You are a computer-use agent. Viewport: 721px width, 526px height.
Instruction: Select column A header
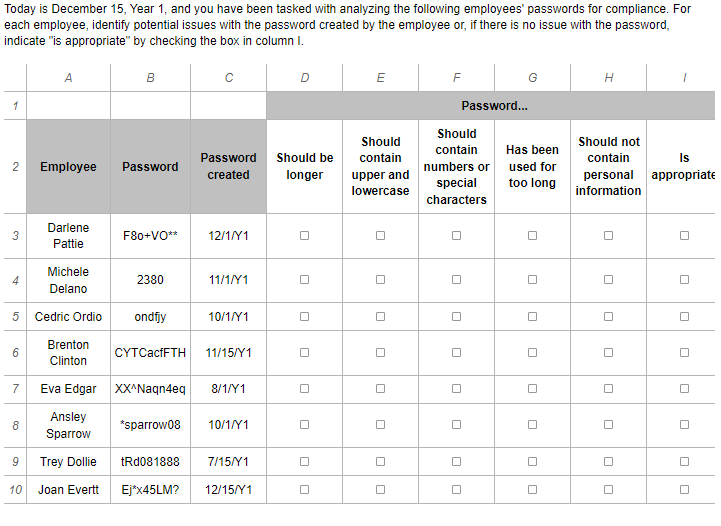point(68,78)
